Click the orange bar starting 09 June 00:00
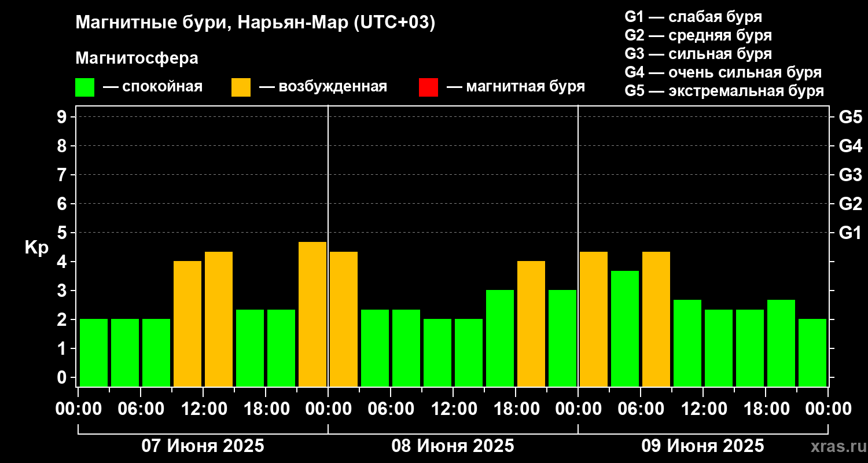The height and width of the screenshot is (463, 868). (594, 319)
